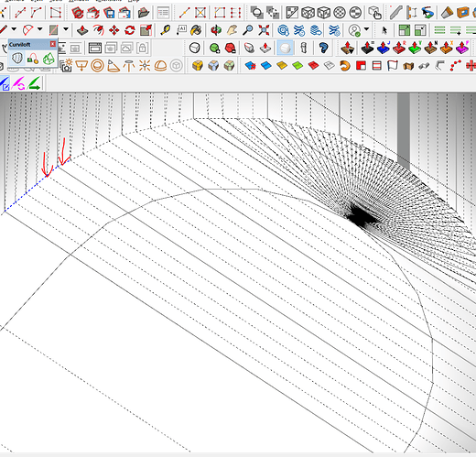476x457 pixels.
Task: Click the grey V-Ray mesh light icon
Action: coord(176,66)
